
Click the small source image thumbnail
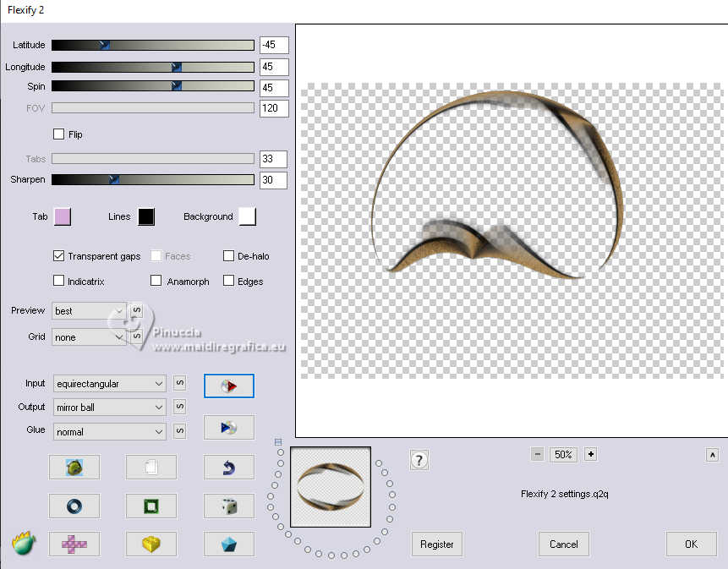pyautogui.click(x=331, y=487)
